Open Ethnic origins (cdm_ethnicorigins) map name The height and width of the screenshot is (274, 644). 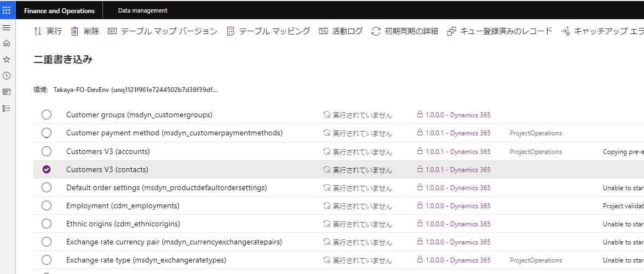tap(123, 224)
